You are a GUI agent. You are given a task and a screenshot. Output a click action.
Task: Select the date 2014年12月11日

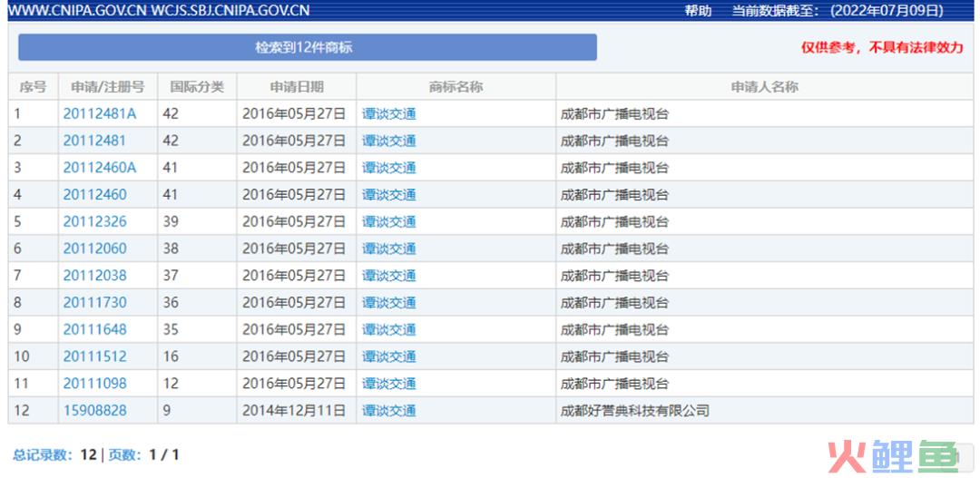click(294, 411)
